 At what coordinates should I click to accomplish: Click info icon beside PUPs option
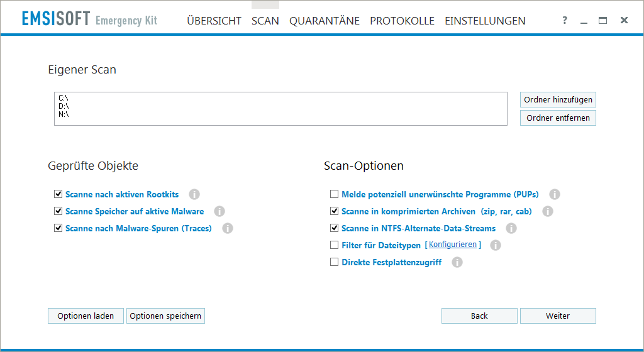click(x=555, y=194)
